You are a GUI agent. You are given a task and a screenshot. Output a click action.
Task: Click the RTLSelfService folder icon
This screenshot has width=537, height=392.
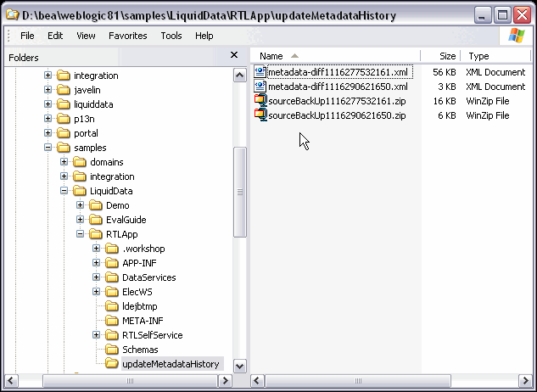pyautogui.click(x=112, y=335)
